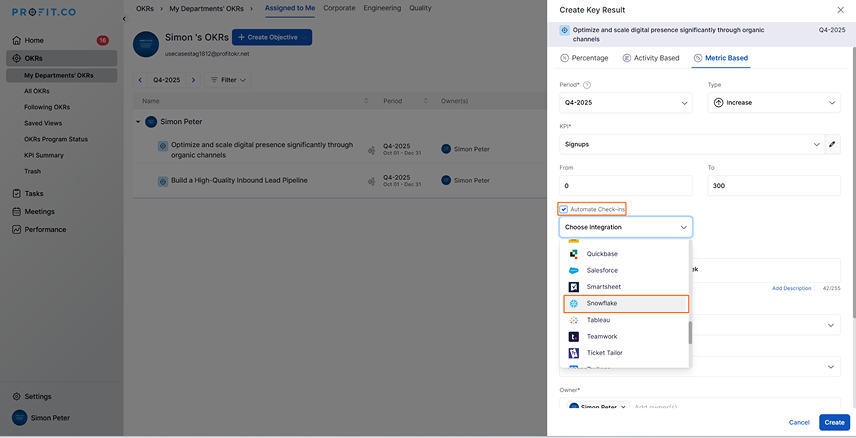Uncheck Automate Check-ins checkbox
856x438 pixels.
(x=564, y=209)
